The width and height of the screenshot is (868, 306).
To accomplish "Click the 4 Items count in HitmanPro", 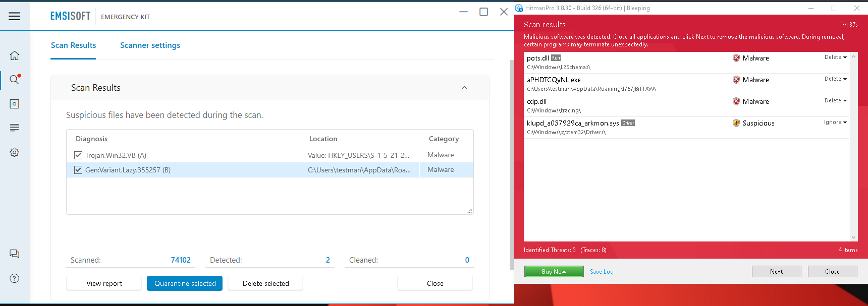I will (x=848, y=250).
